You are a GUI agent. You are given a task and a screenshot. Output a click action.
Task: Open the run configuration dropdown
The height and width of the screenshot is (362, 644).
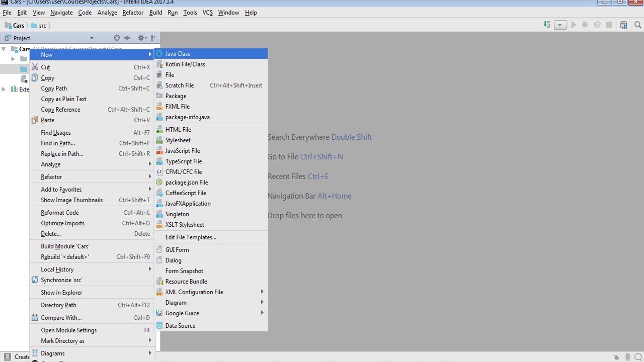pyautogui.click(x=560, y=25)
